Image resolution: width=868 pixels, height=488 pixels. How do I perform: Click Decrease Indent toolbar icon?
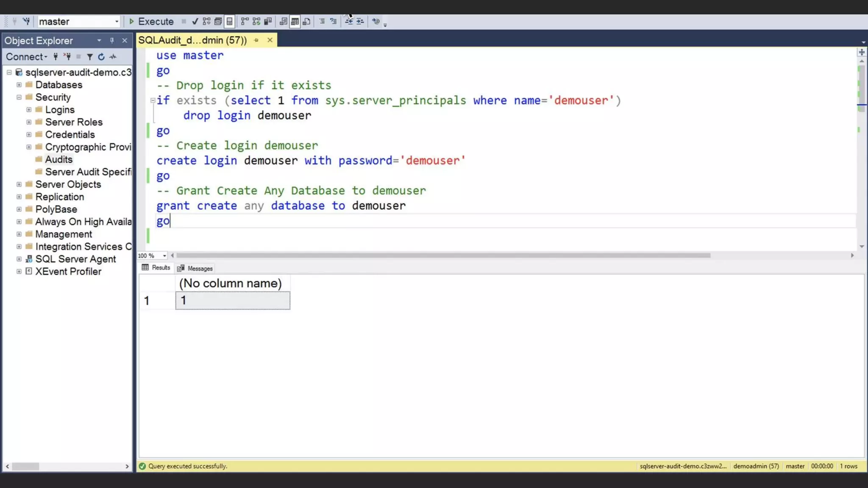click(349, 22)
